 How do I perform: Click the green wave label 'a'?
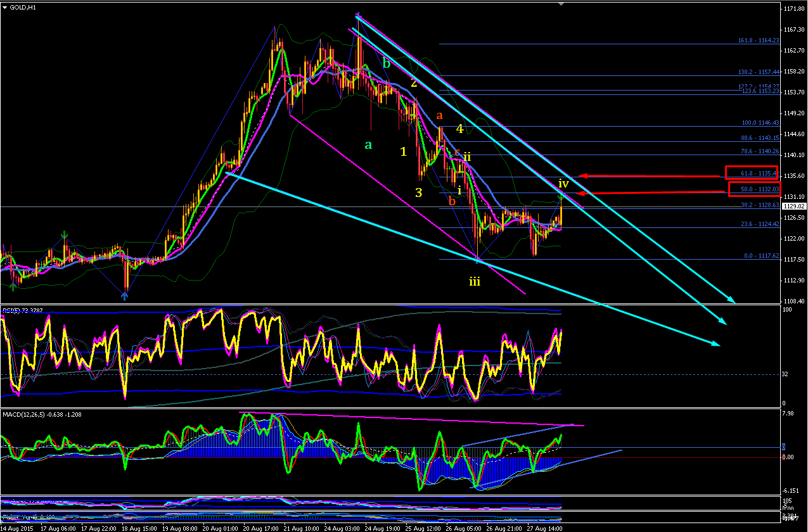(368, 145)
